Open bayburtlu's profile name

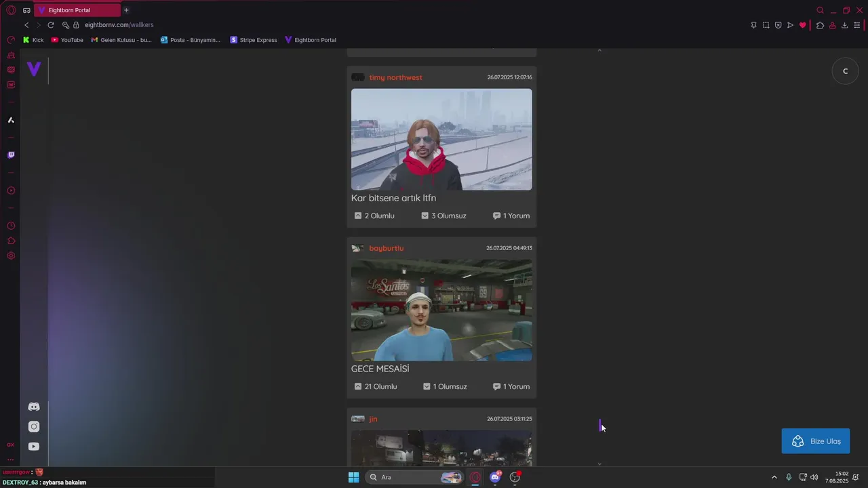pos(386,248)
